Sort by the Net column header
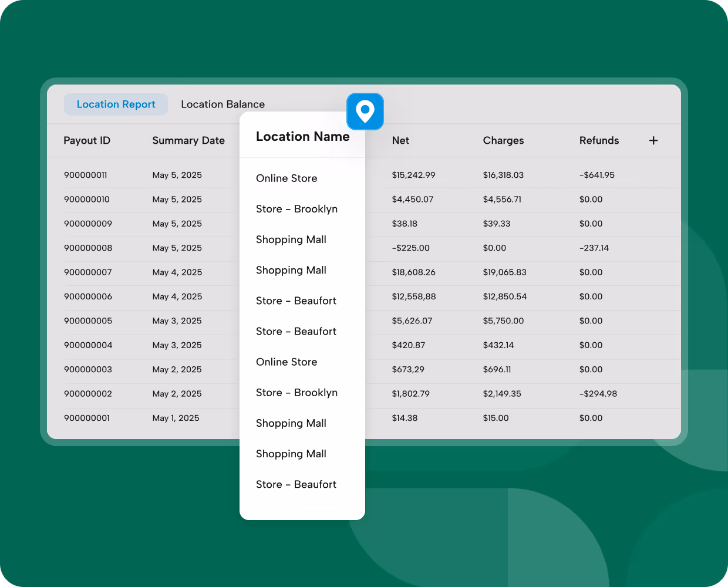The width and height of the screenshot is (728, 587). [x=400, y=140]
